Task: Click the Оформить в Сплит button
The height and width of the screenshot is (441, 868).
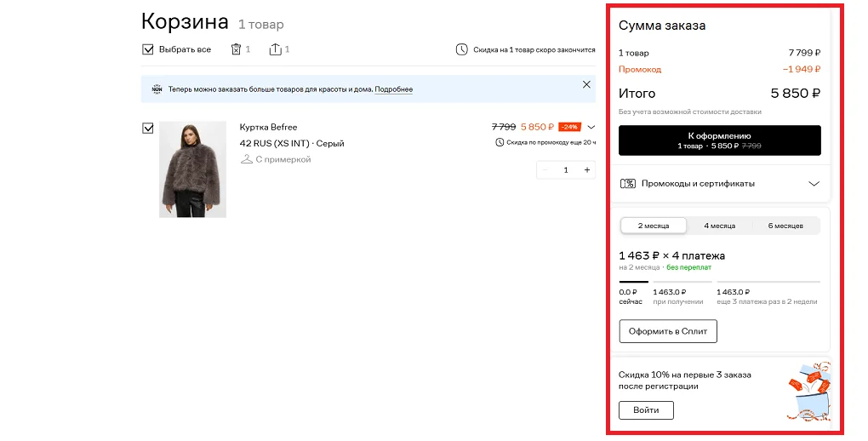Action: point(668,331)
